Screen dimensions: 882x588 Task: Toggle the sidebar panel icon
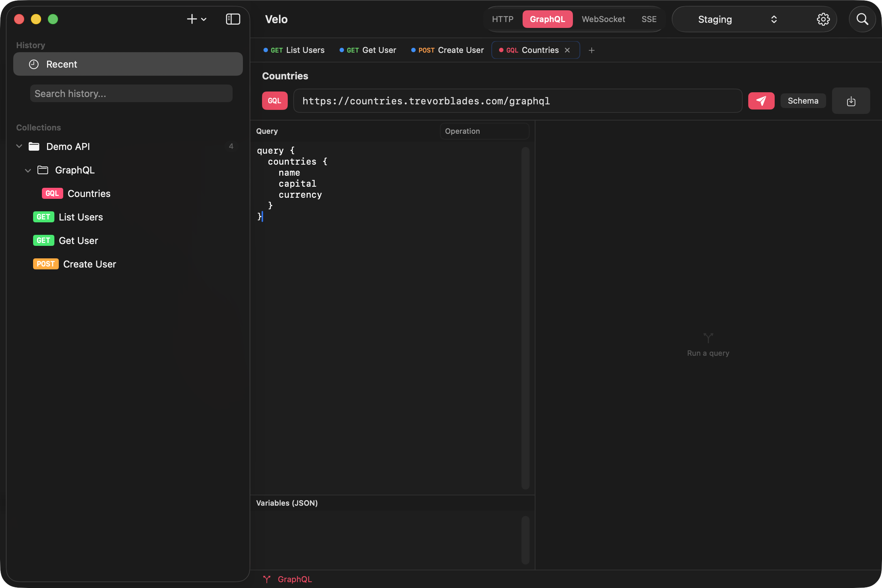point(233,19)
